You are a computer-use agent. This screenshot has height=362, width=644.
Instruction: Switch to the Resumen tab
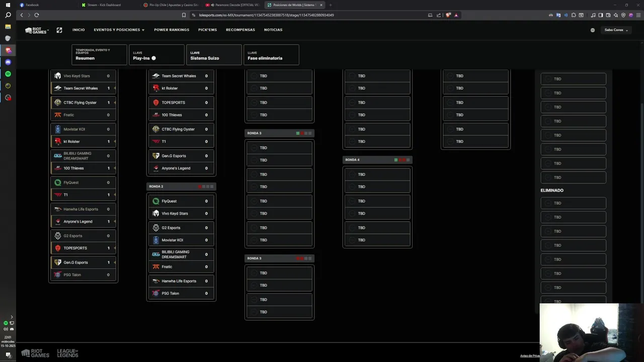99,55
